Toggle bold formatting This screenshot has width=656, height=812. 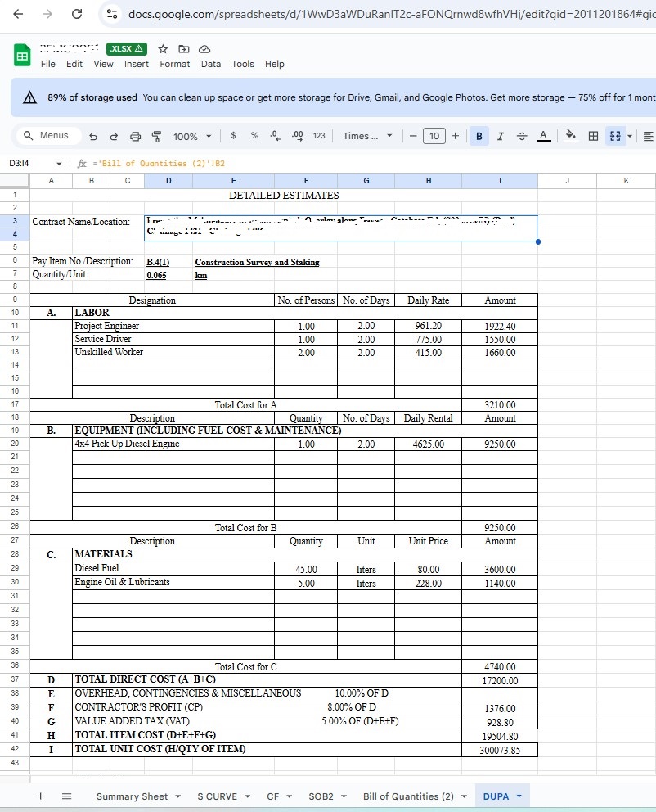click(479, 136)
